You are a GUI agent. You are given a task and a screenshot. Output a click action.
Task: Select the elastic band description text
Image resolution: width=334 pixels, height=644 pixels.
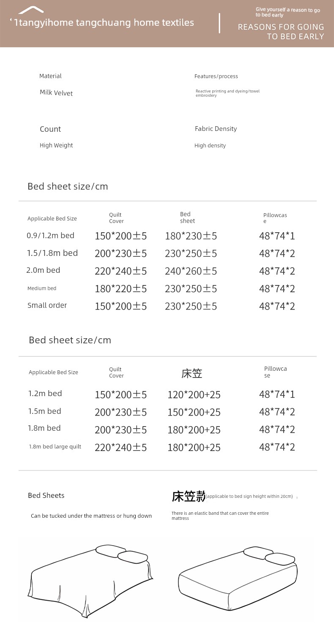[220, 516]
